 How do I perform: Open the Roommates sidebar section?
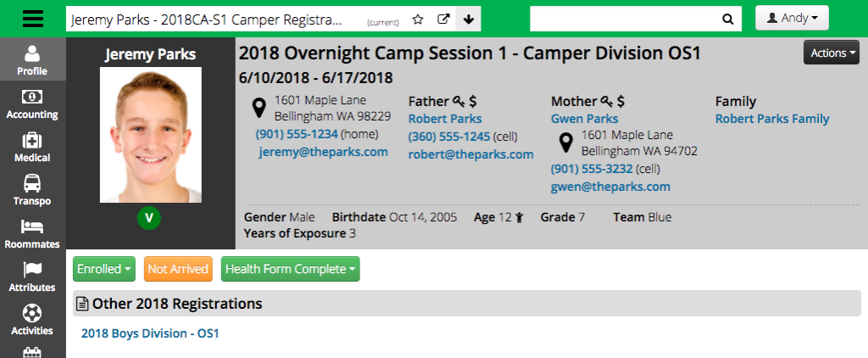(32, 234)
